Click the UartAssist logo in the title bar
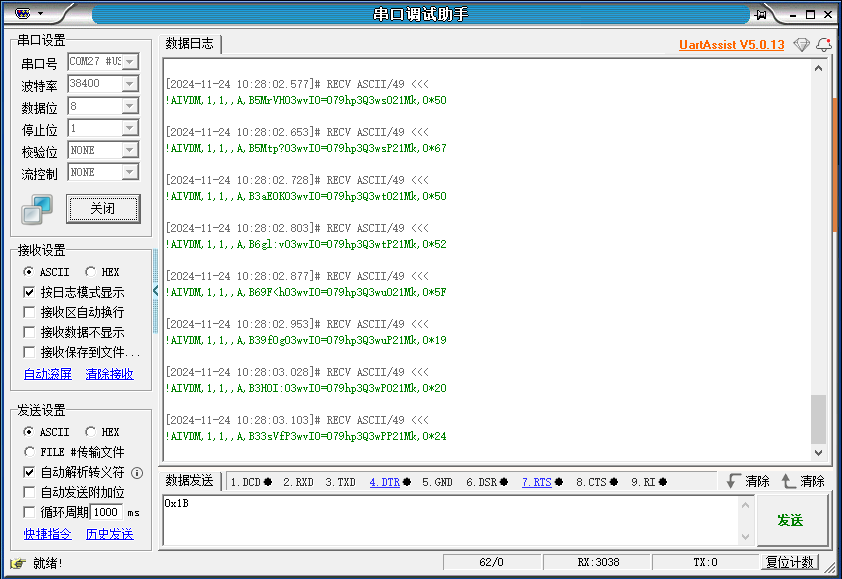 point(22,13)
